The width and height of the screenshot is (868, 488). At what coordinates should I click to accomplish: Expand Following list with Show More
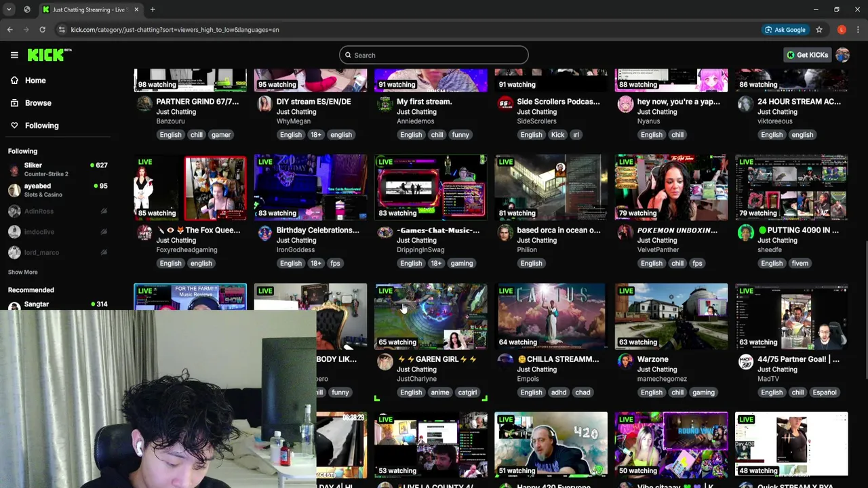pyautogui.click(x=22, y=272)
